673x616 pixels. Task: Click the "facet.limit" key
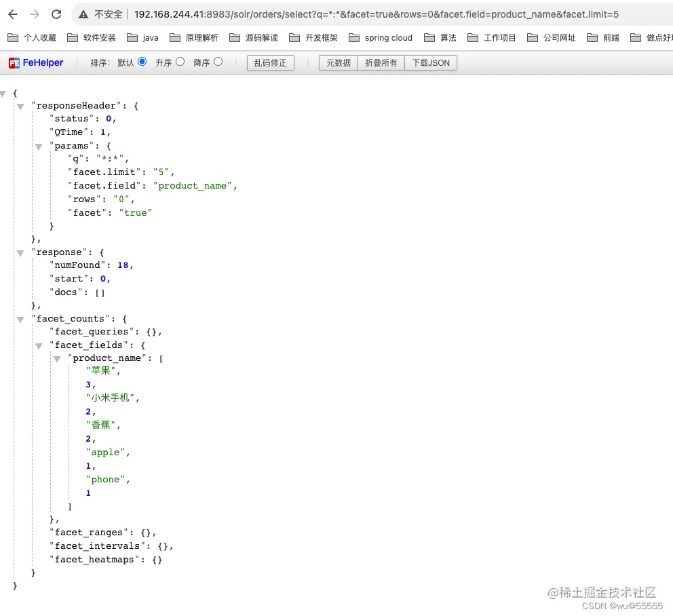[104, 172]
